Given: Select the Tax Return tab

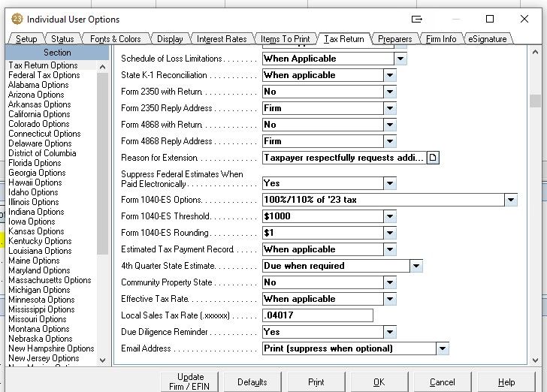Looking at the screenshot, I should 344,39.
